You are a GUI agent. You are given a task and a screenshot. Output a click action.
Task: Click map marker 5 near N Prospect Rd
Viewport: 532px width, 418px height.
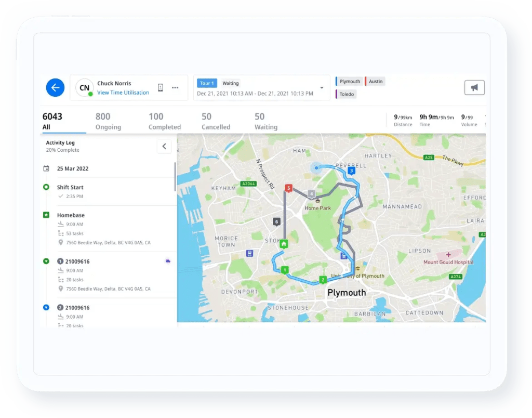289,188
